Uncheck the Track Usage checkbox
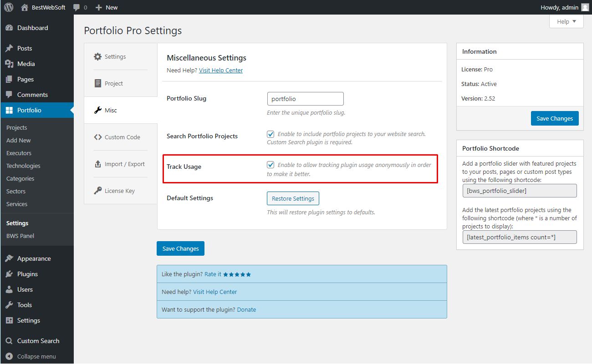 [x=270, y=164]
